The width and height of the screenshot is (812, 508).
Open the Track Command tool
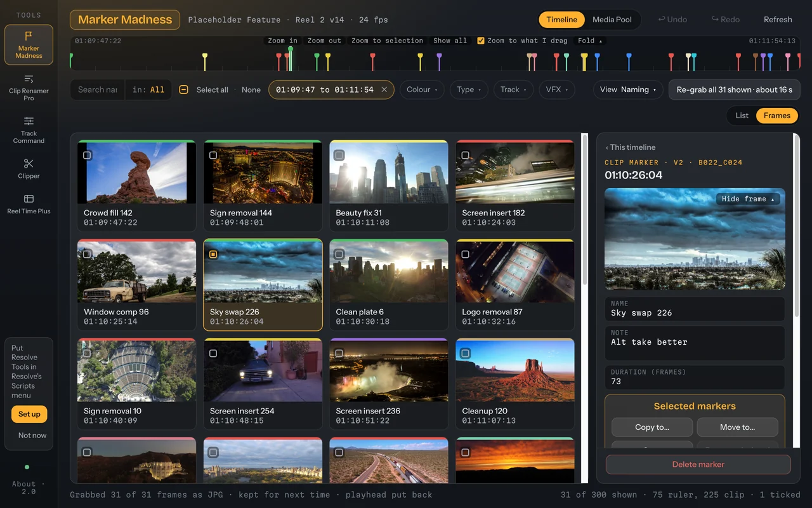click(29, 130)
